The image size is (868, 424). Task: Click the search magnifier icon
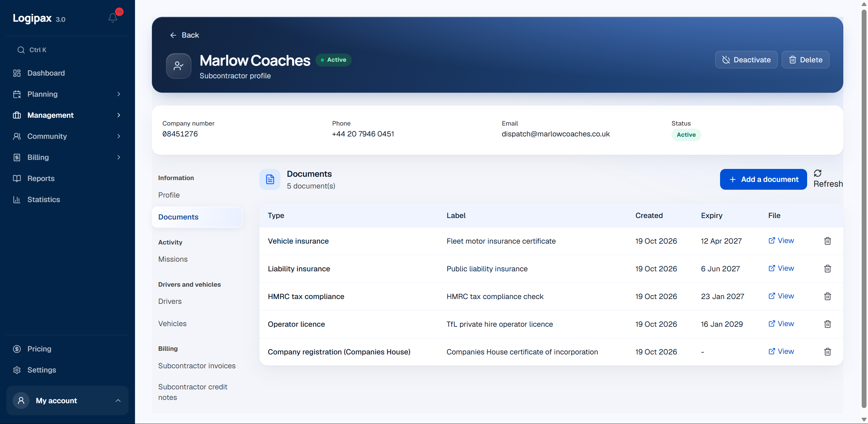(21, 50)
